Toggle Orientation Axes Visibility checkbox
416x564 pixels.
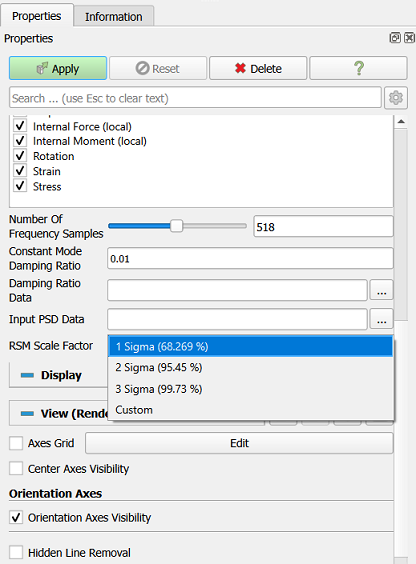16,518
